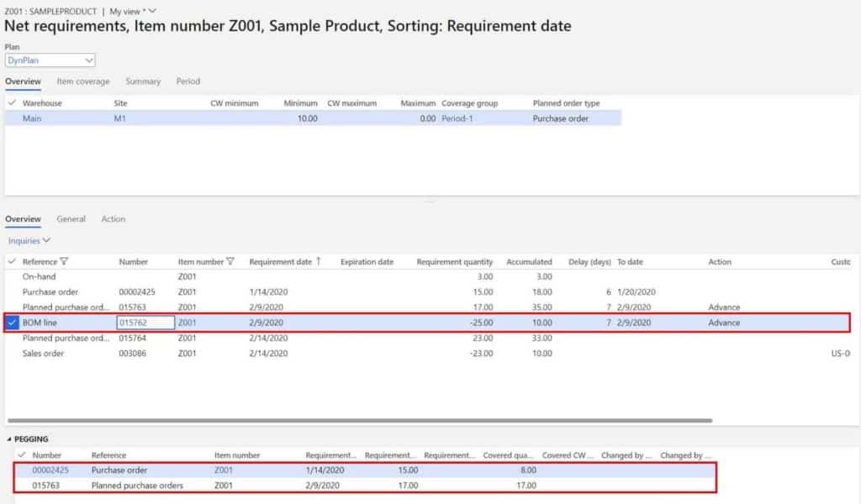Open the Inquiries dropdown
861x504 pixels.
28,239
